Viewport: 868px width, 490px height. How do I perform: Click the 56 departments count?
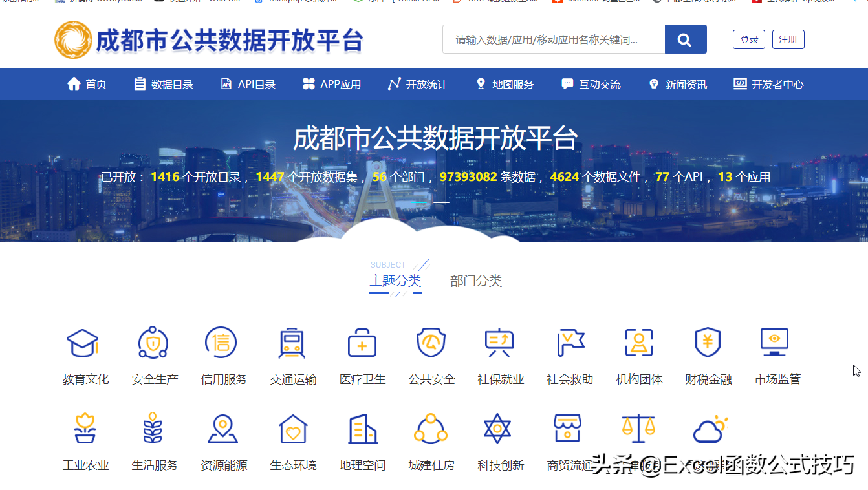[379, 176]
